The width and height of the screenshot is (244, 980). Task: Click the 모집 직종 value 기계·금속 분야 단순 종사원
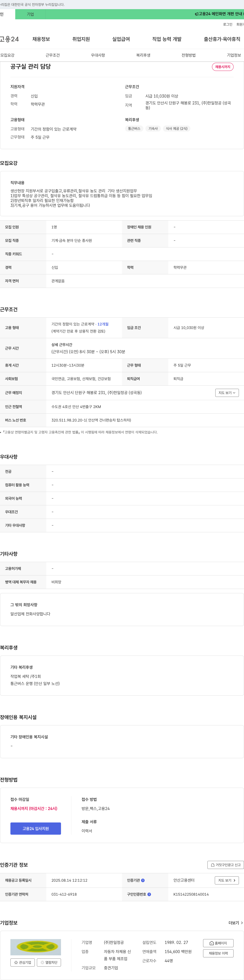click(x=72, y=240)
